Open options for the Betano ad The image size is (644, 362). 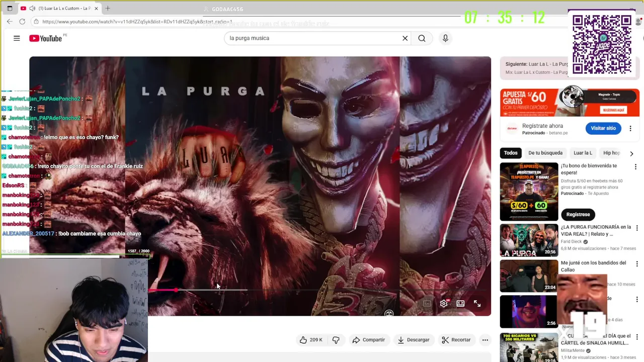click(x=630, y=129)
